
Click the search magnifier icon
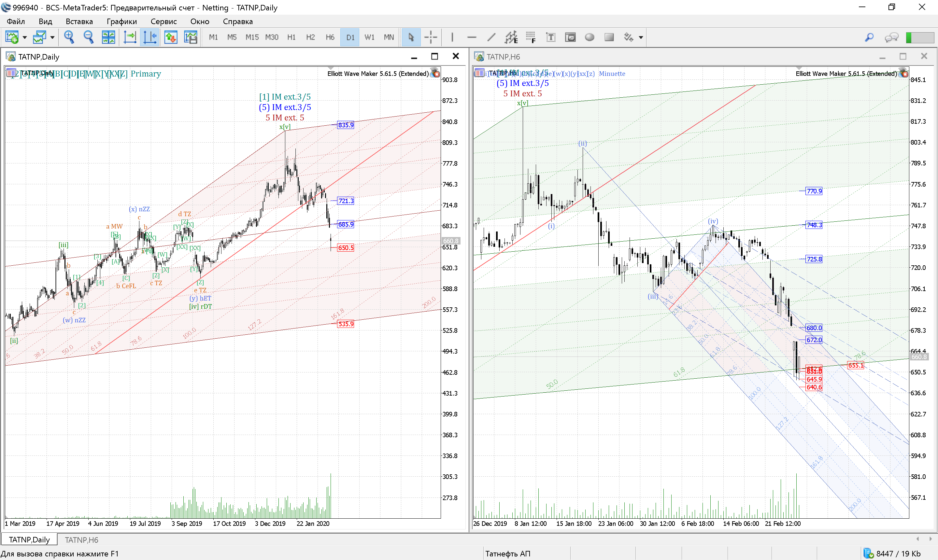pyautogui.click(x=869, y=37)
